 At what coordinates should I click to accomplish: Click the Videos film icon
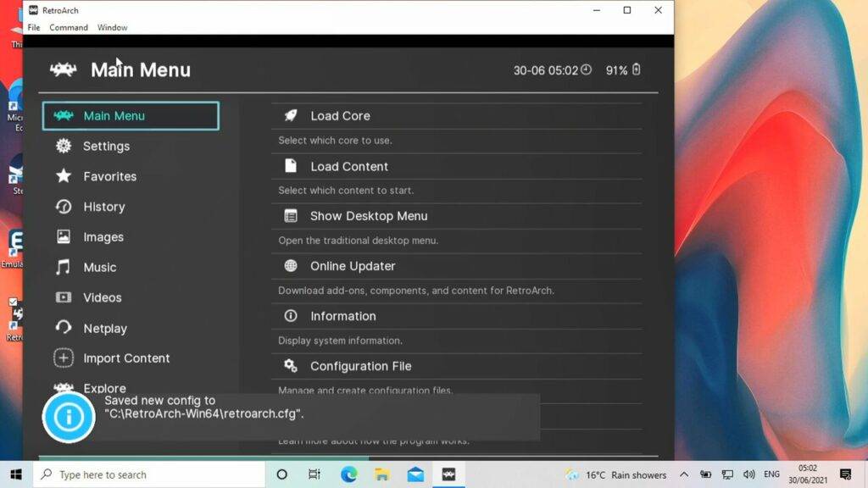(x=63, y=297)
